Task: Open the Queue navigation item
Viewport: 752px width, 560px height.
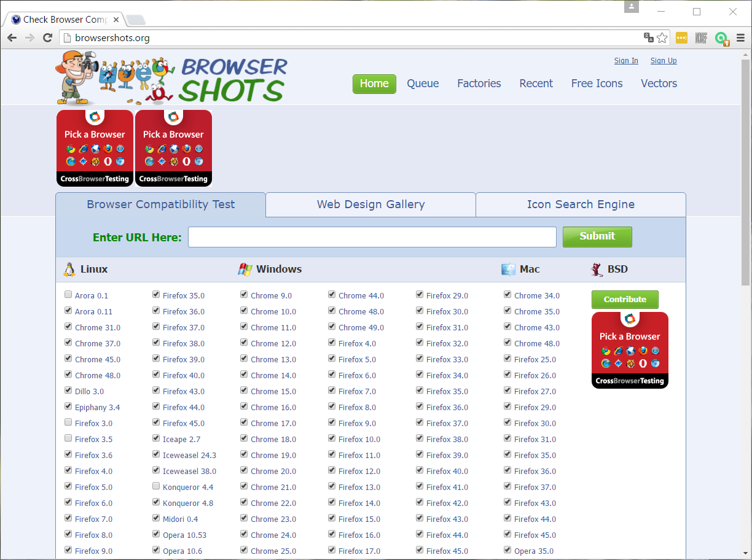Action: point(423,84)
